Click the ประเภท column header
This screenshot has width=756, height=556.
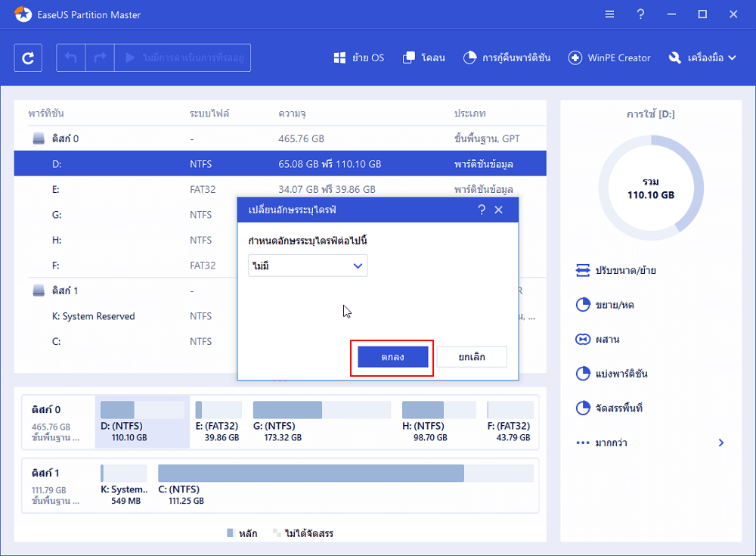469,113
